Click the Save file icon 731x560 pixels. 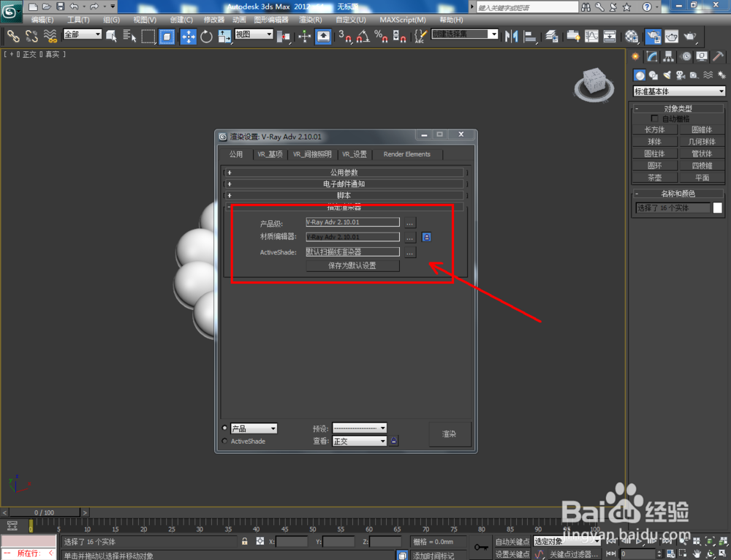60,7
